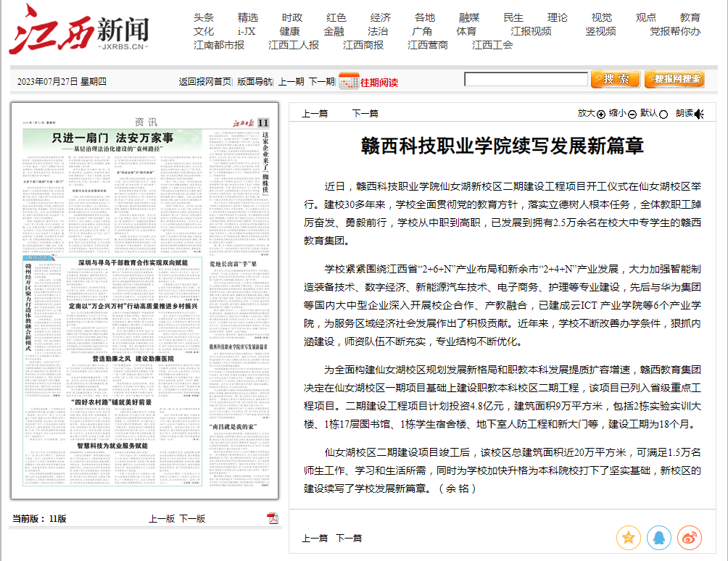728x561 pixels.
Task: Download the page PDF via PDF icon
Action: pos(273,518)
